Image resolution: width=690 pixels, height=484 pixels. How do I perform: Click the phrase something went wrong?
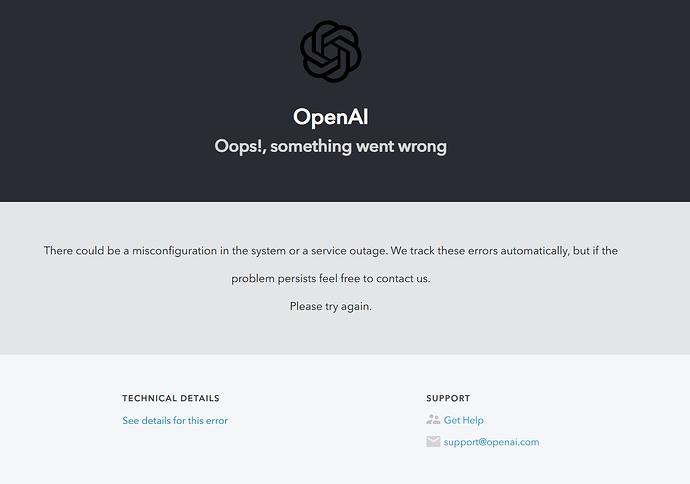[358, 147]
